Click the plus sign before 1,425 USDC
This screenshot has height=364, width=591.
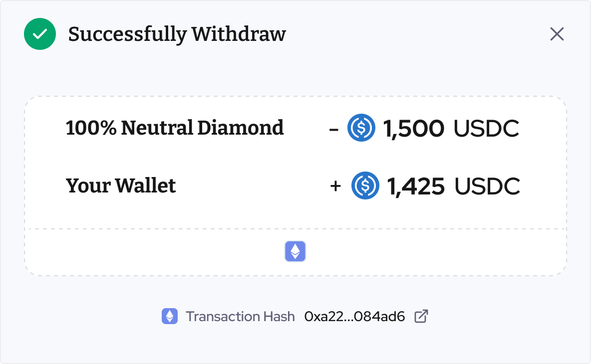[x=335, y=186]
